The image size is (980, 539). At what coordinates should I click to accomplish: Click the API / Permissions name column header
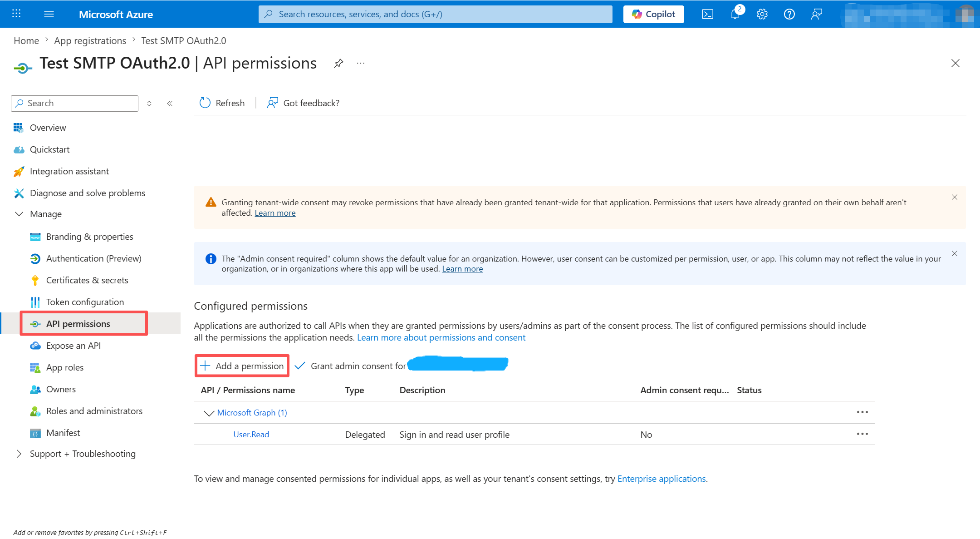coord(248,390)
